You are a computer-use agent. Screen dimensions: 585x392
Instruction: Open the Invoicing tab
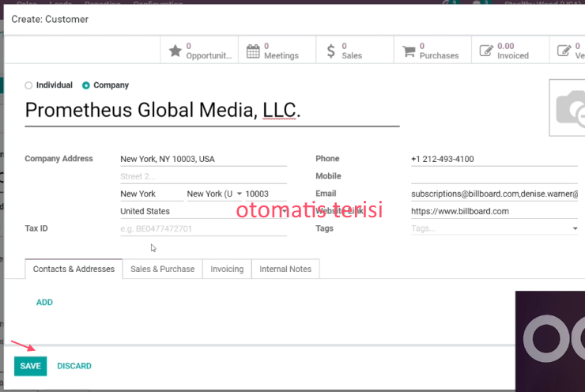coord(227,269)
